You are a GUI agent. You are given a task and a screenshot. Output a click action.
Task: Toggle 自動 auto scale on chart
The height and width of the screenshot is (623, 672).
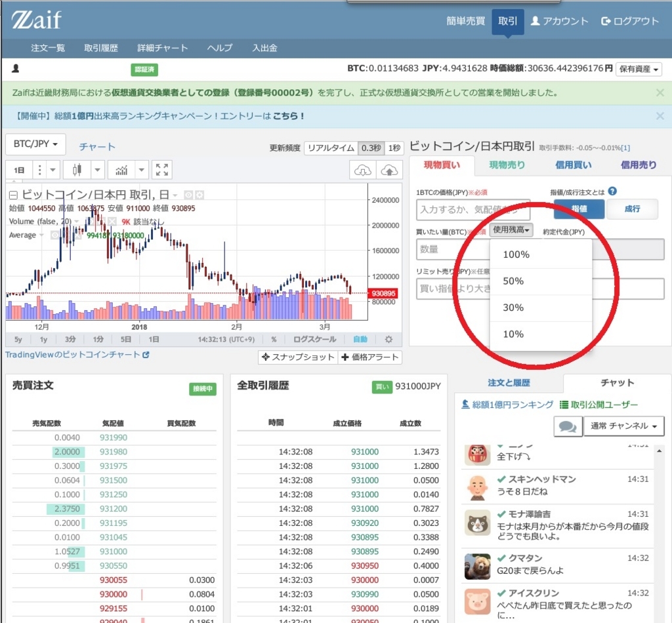point(360,339)
